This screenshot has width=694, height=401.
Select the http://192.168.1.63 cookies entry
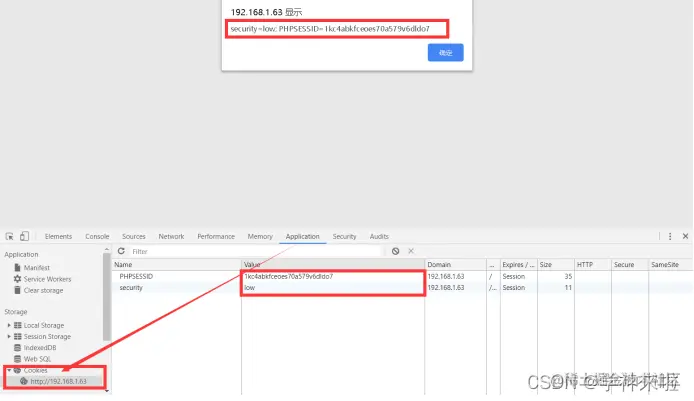click(x=58, y=381)
